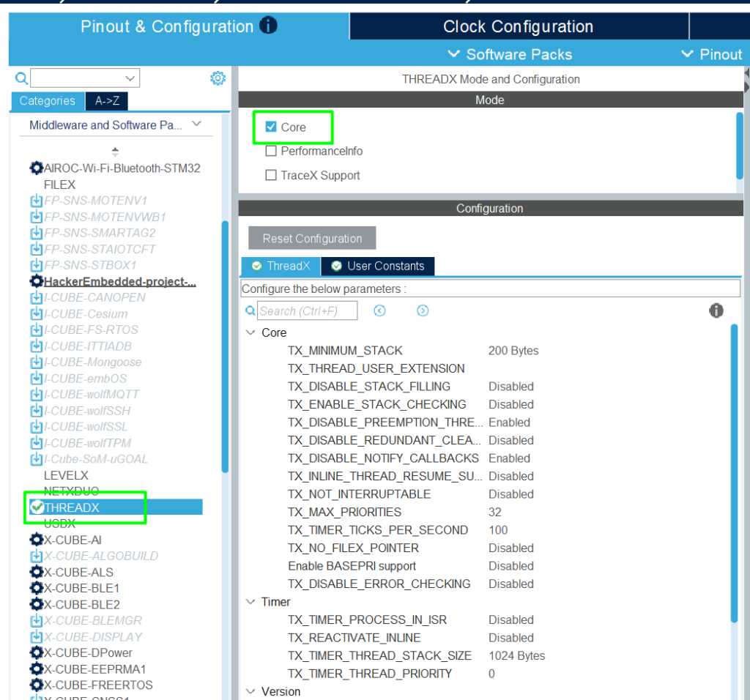Image resolution: width=750 pixels, height=700 pixels.
Task: Click the parameter info icon near search
Action: click(716, 311)
